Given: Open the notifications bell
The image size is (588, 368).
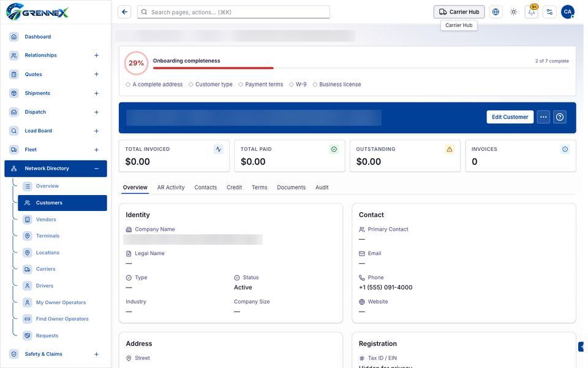Looking at the screenshot, I should (x=532, y=12).
